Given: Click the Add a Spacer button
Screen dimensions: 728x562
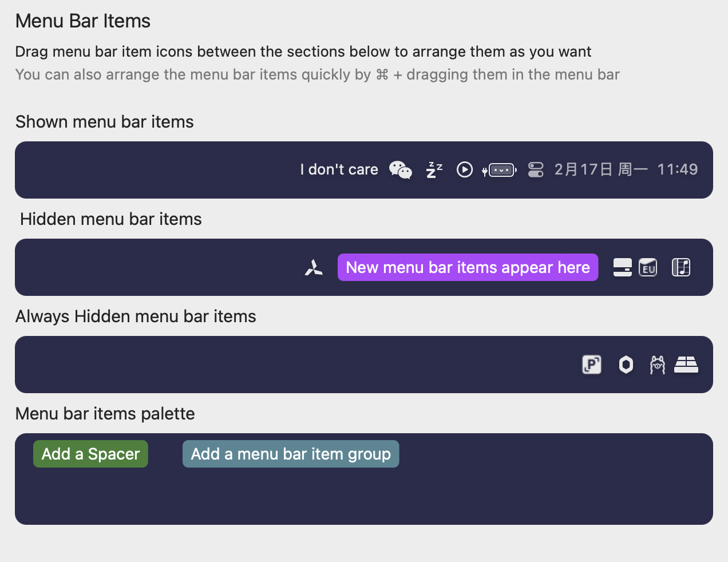Looking at the screenshot, I should pyautogui.click(x=90, y=454).
